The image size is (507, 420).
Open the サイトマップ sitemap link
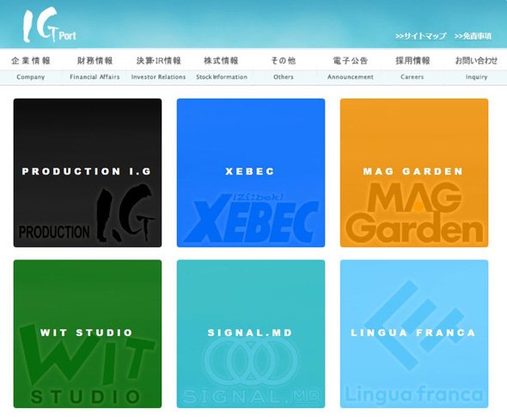pos(421,36)
